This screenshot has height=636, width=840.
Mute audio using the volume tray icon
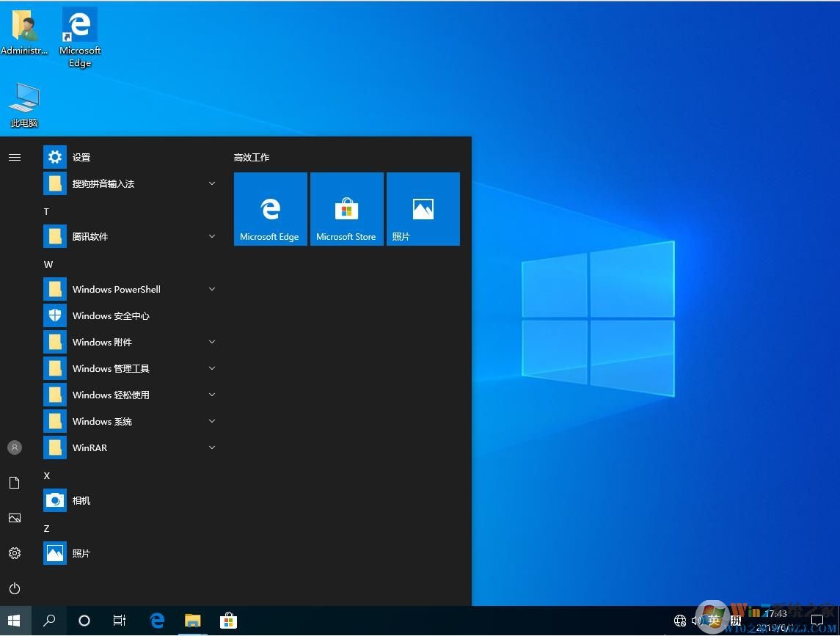coord(698,621)
